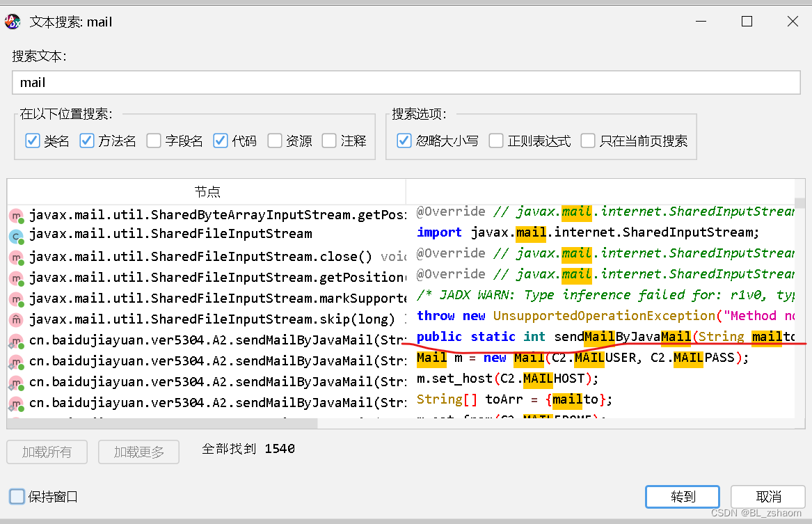Select code line m.set_host(C2.MAILHOST)
The height and width of the screenshot is (524, 812).
(x=507, y=379)
